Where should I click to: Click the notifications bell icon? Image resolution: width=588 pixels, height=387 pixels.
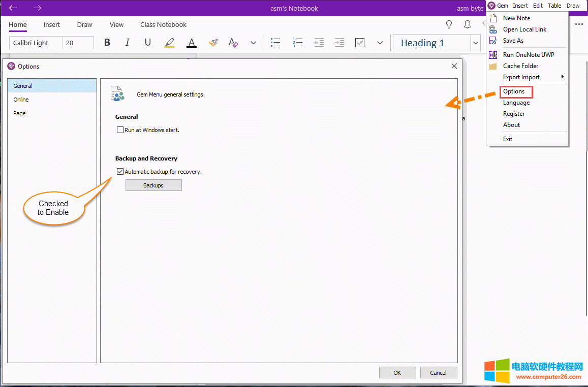(467, 24)
